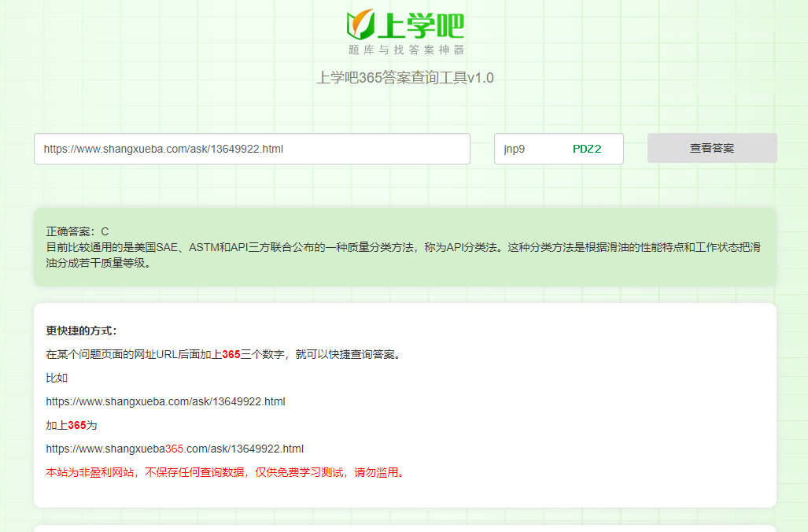
Task: Click the green leaf book logo icon
Action: [360, 24]
